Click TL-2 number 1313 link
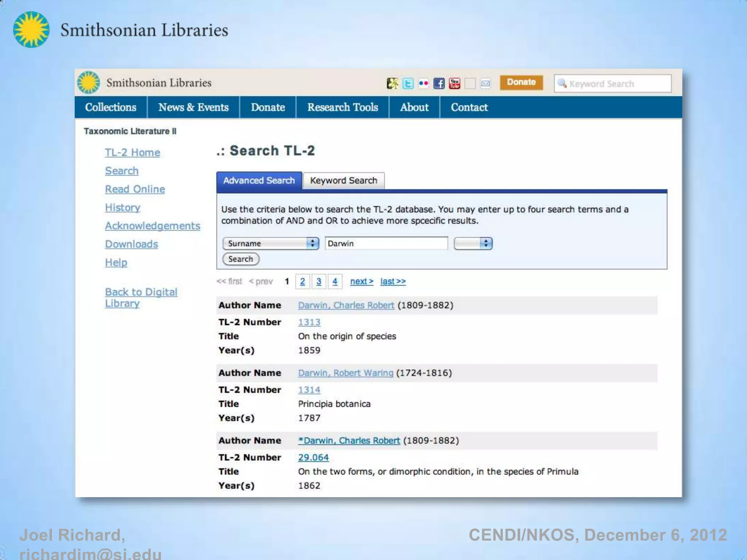 pos(309,322)
